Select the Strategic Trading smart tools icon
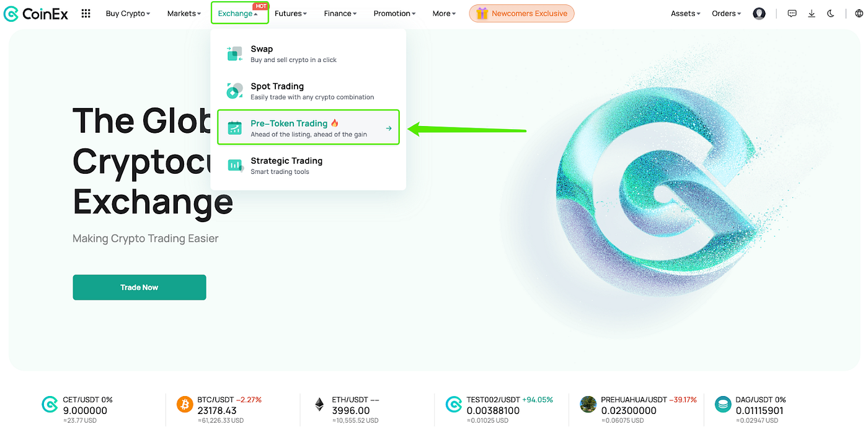This screenshot has height=432, width=868. 235,165
